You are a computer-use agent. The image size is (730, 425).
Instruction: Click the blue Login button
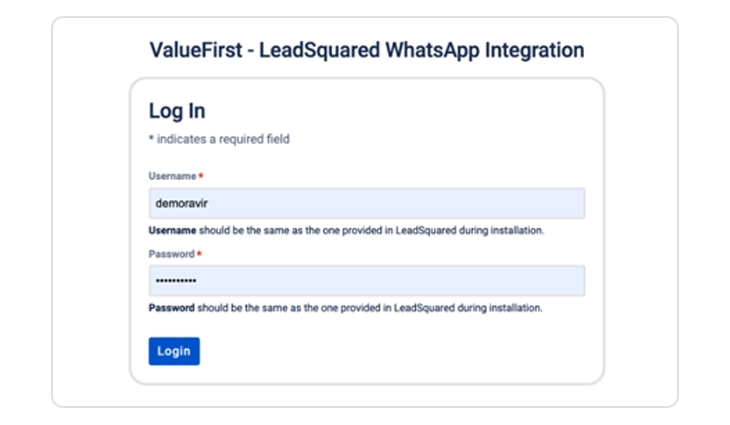pyautogui.click(x=174, y=351)
